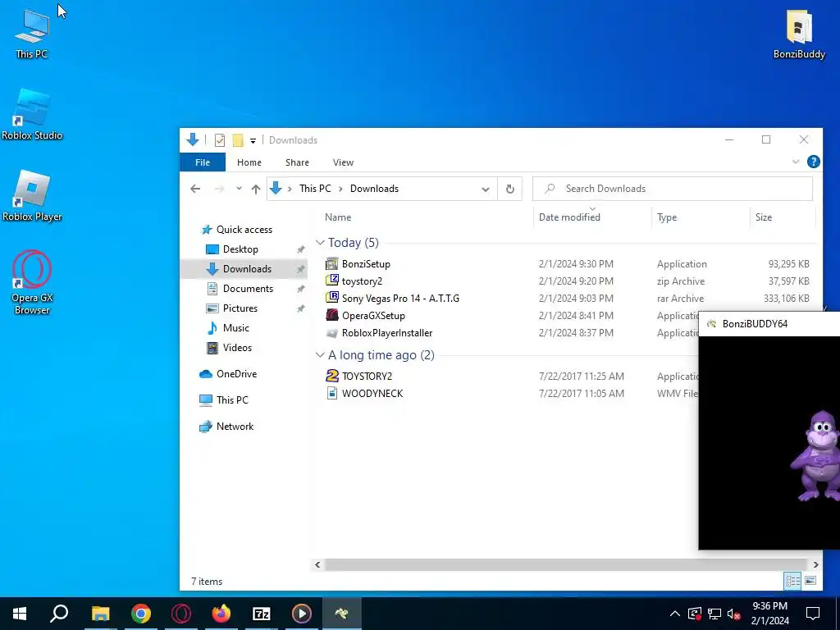Open File Explorer from the taskbar
840x630 pixels.
[100, 614]
